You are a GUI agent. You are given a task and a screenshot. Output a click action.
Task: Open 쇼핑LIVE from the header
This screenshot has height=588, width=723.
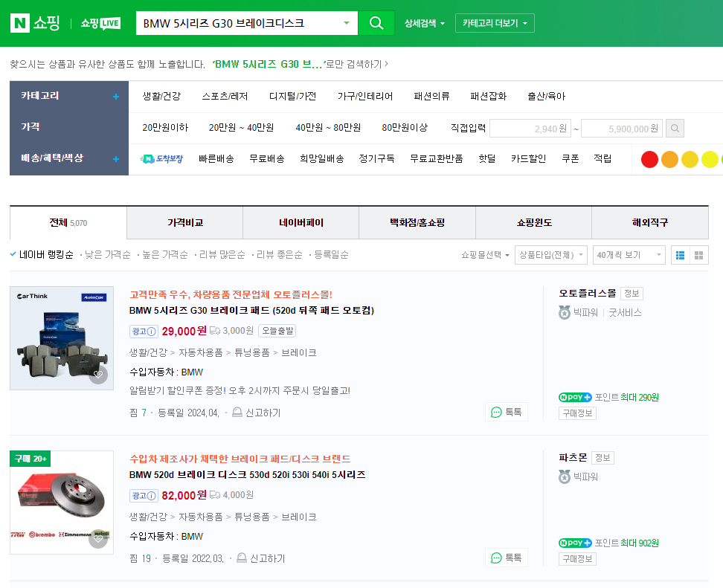[x=100, y=23]
